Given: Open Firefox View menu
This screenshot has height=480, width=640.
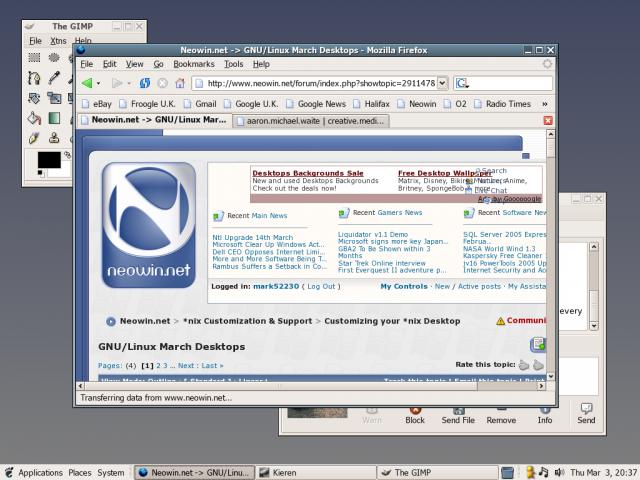Looking at the screenshot, I should point(134,64).
